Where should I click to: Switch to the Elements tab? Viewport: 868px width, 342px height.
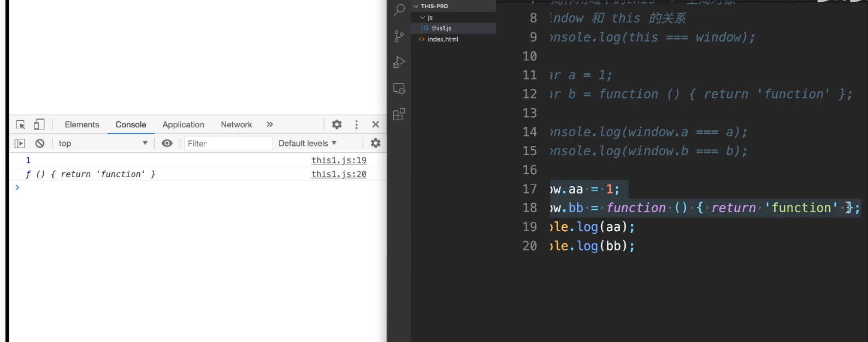coord(82,125)
